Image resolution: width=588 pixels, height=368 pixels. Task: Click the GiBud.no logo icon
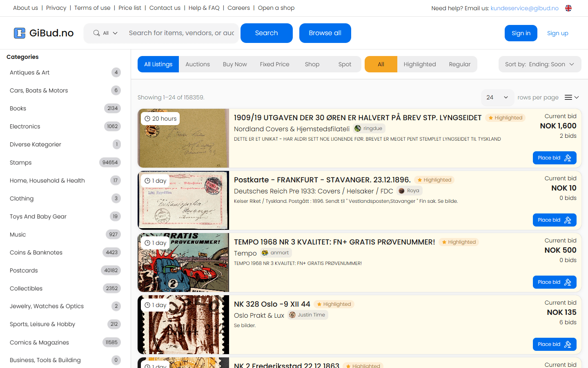20,33
